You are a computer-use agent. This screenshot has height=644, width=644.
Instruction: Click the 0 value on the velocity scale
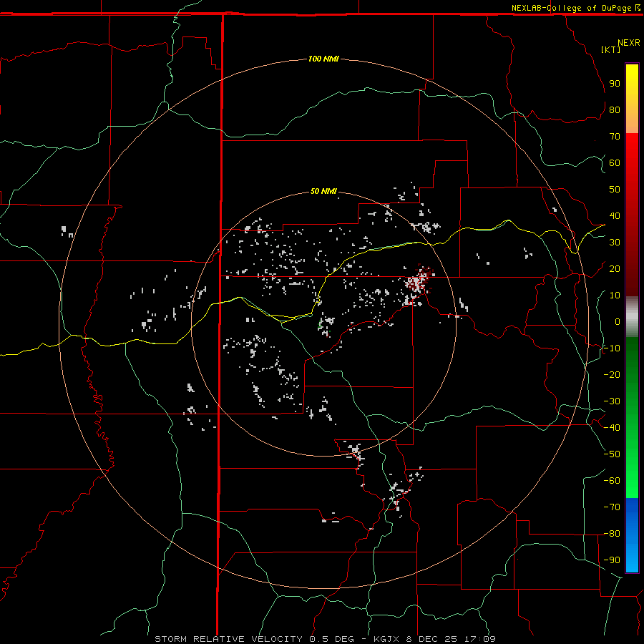click(618, 321)
